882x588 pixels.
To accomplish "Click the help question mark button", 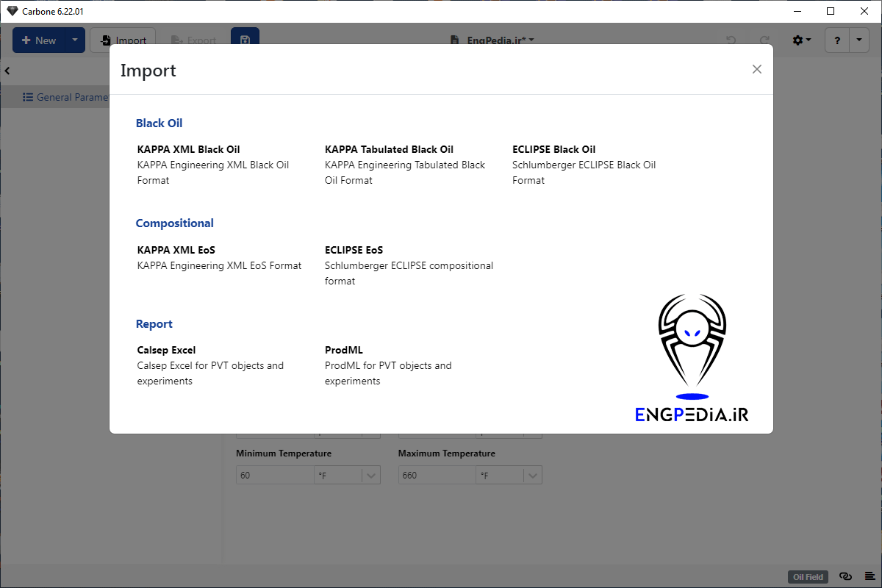I will (837, 40).
